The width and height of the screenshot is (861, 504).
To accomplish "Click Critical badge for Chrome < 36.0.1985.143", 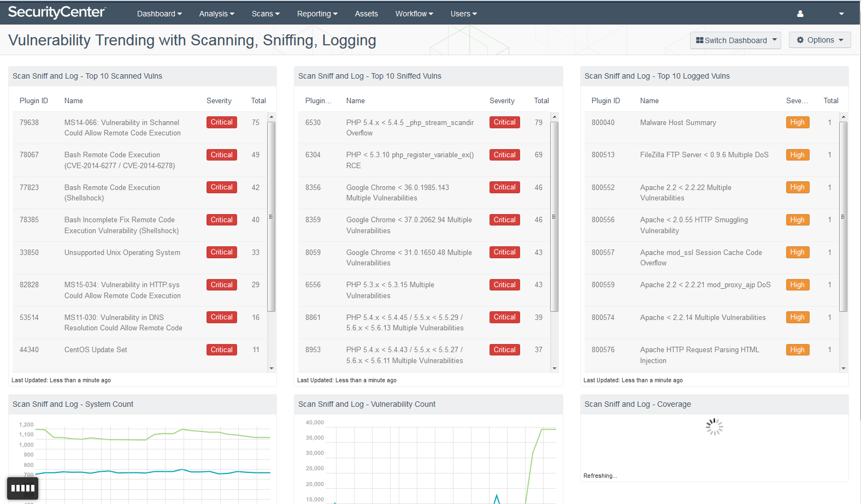I will [x=505, y=187].
